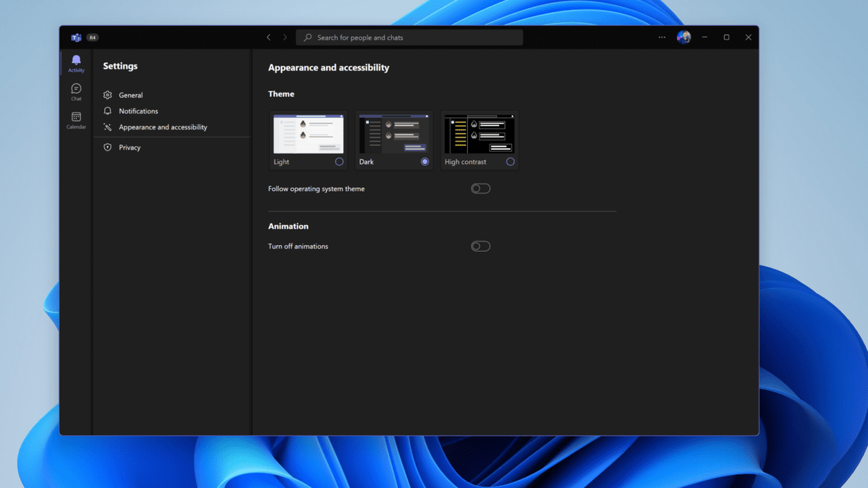Select General in the Settings menu
Image resolution: width=868 pixels, height=488 pixels.
130,95
